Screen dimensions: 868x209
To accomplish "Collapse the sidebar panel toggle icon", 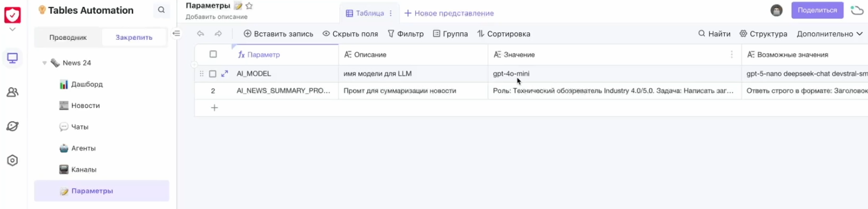I will [x=176, y=34].
